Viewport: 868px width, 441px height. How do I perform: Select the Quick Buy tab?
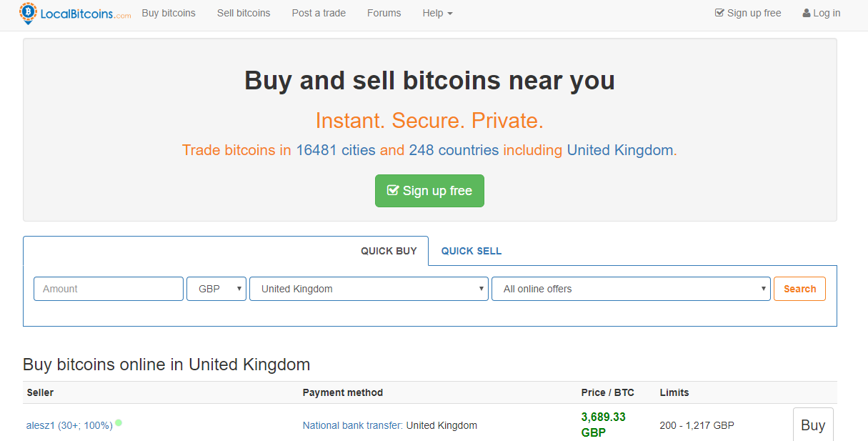coord(389,251)
